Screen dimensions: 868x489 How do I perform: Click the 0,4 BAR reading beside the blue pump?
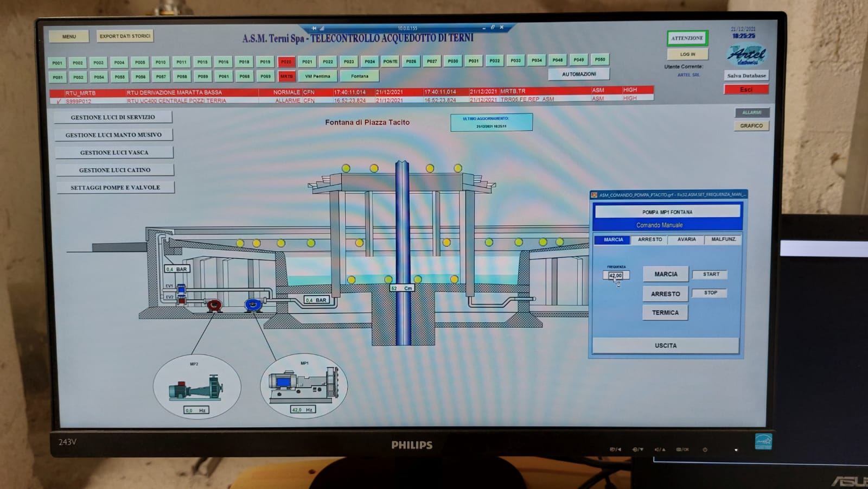(x=316, y=300)
